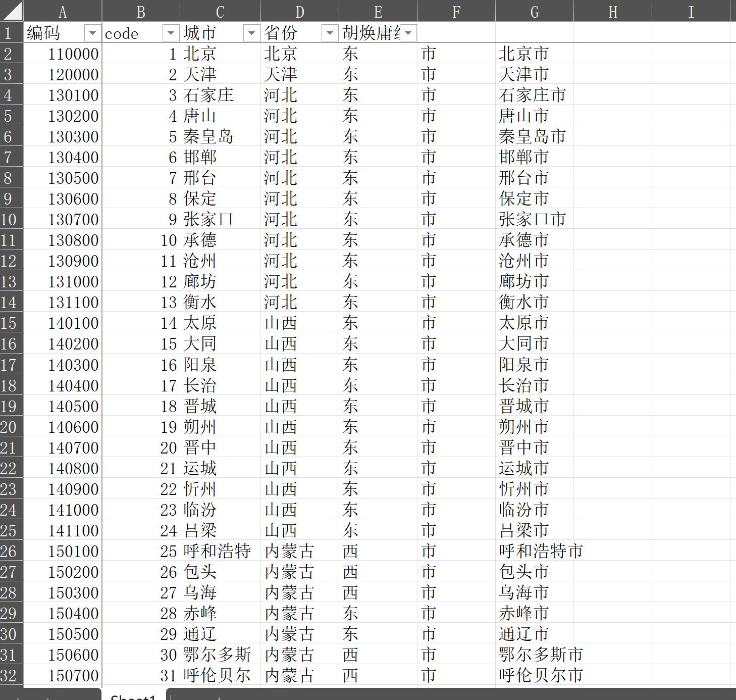
Task: Select city cell 张家口
Action: coord(220,219)
